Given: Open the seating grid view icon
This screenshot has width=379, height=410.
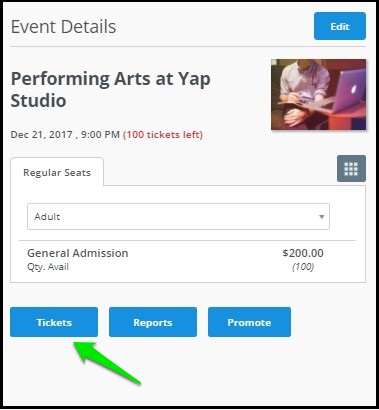Looking at the screenshot, I should [351, 169].
